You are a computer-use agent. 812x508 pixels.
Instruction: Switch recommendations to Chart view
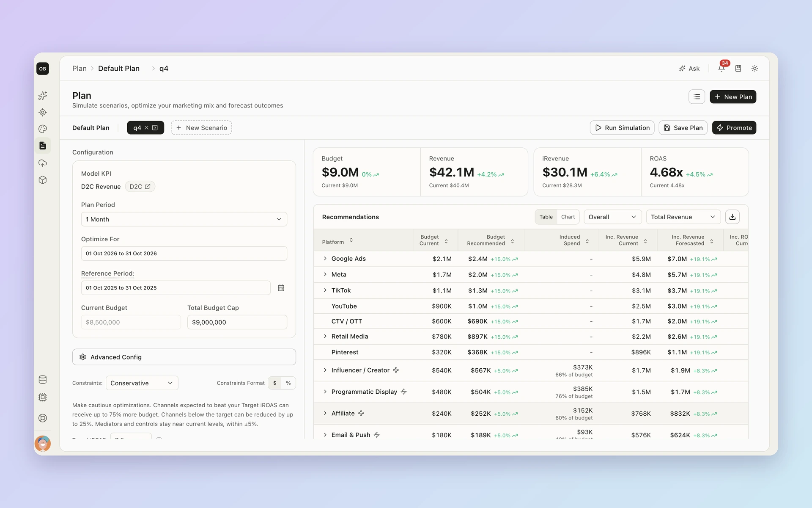(568, 217)
